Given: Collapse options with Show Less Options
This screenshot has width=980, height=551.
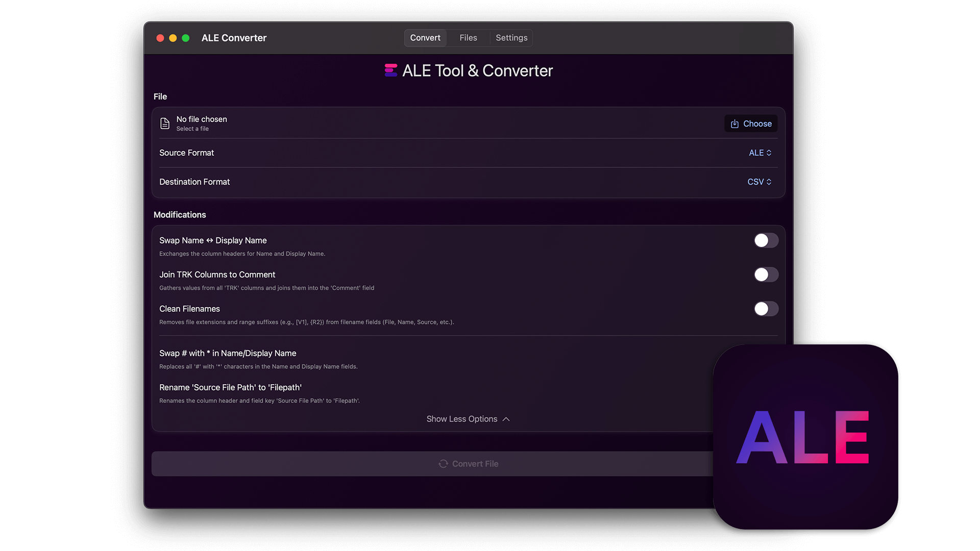Looking at the screenshot, I should tap(468, 419).
